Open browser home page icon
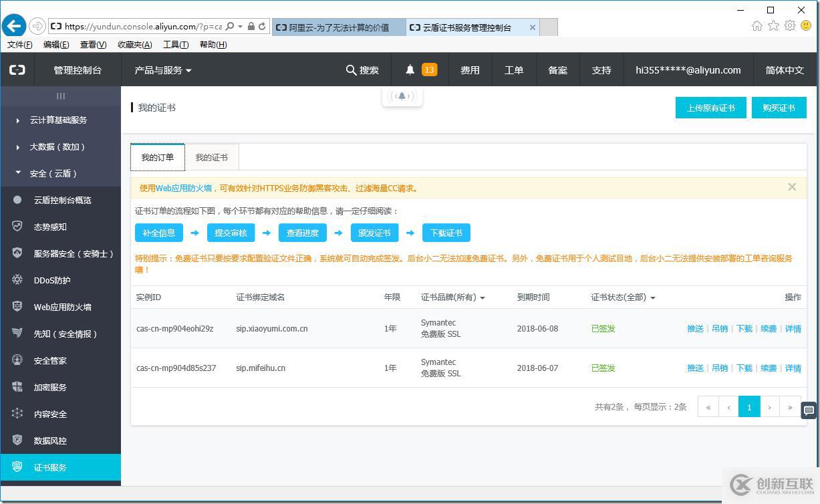 (x=757, y=25)
